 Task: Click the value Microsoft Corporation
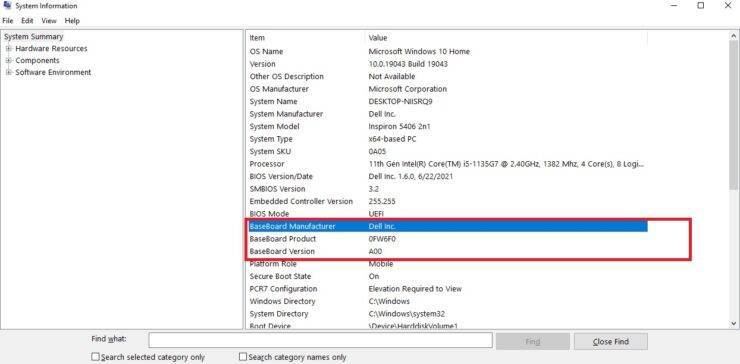click(x=407, y=89)
